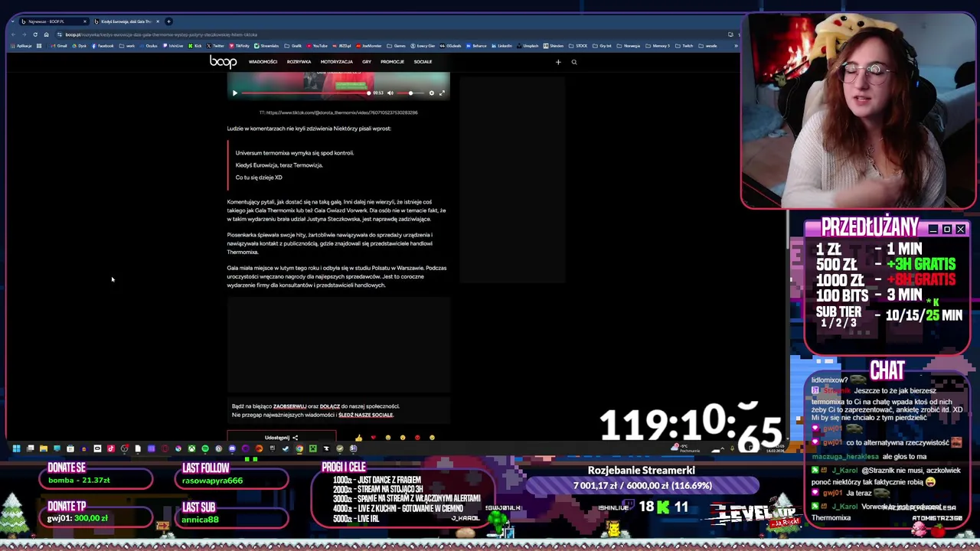
Task: Open the Streamlabs bookmark
Action: [x=266, y=46]
